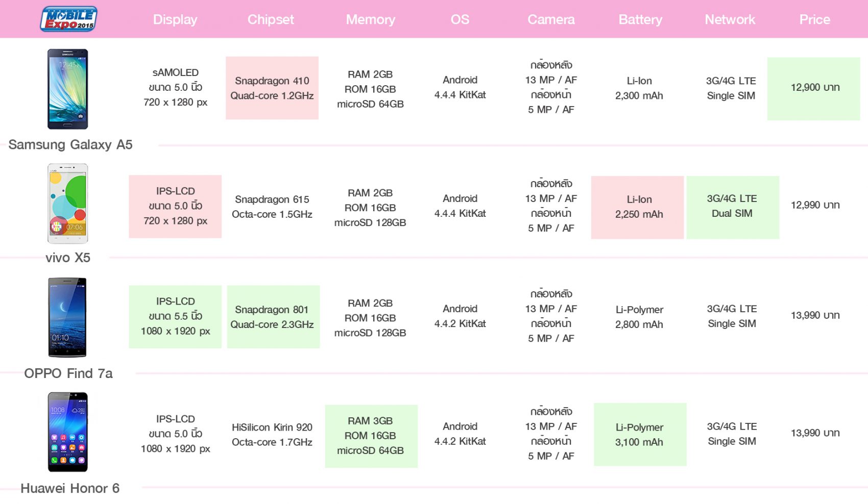Click the green Li-Polymer 3,100 mAh cell
The image size is (868, 504).
coord(640,434)
